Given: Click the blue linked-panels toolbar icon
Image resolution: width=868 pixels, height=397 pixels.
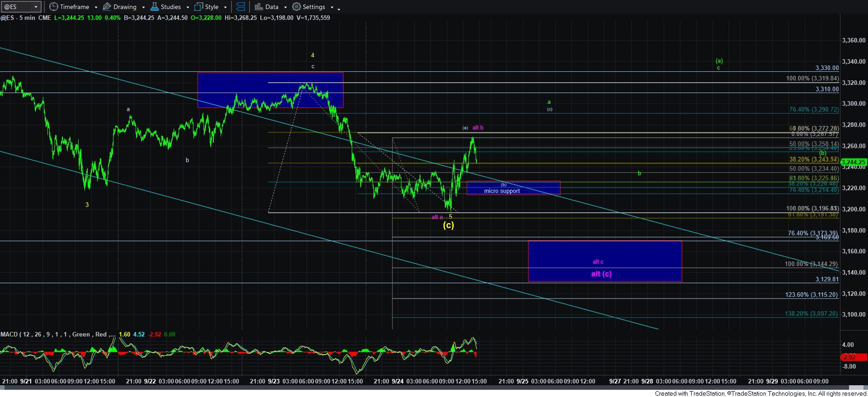Looking at the screenshot, I should 241,7.
